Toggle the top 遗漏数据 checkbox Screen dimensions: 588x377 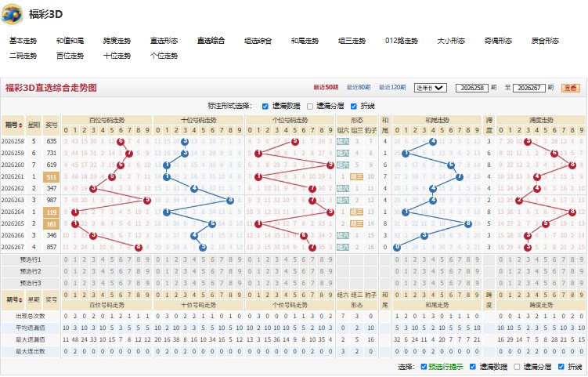[x=265, y=107]
